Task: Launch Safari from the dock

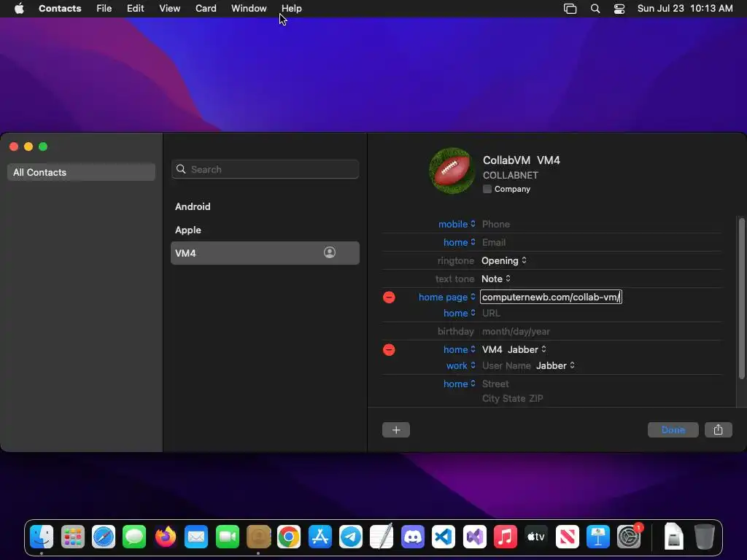Action: [104, 537]
